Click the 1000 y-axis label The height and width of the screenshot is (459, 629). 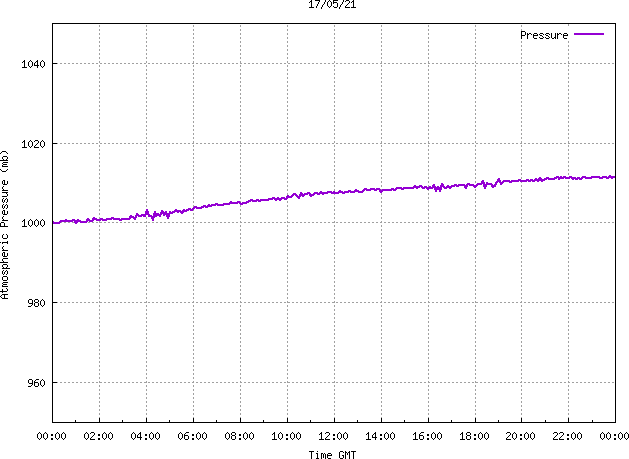tap(34, 223)
